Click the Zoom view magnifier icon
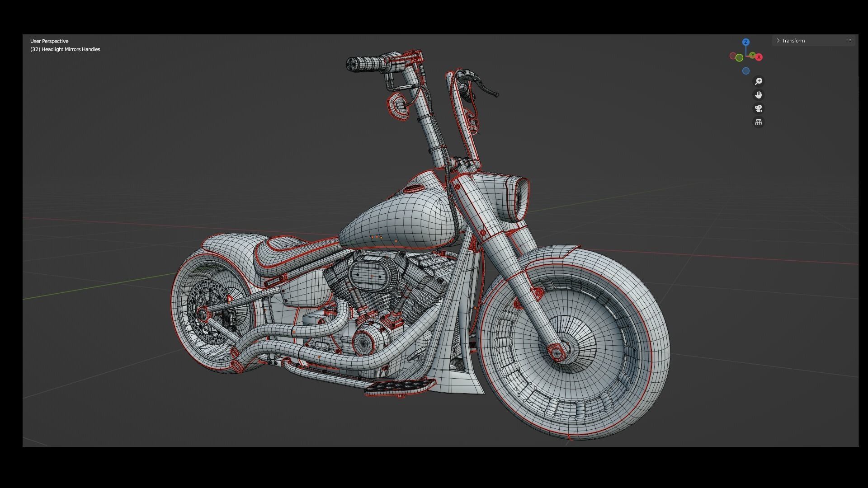The width and height of the screenshot is (868, 488). coord(759,81)
